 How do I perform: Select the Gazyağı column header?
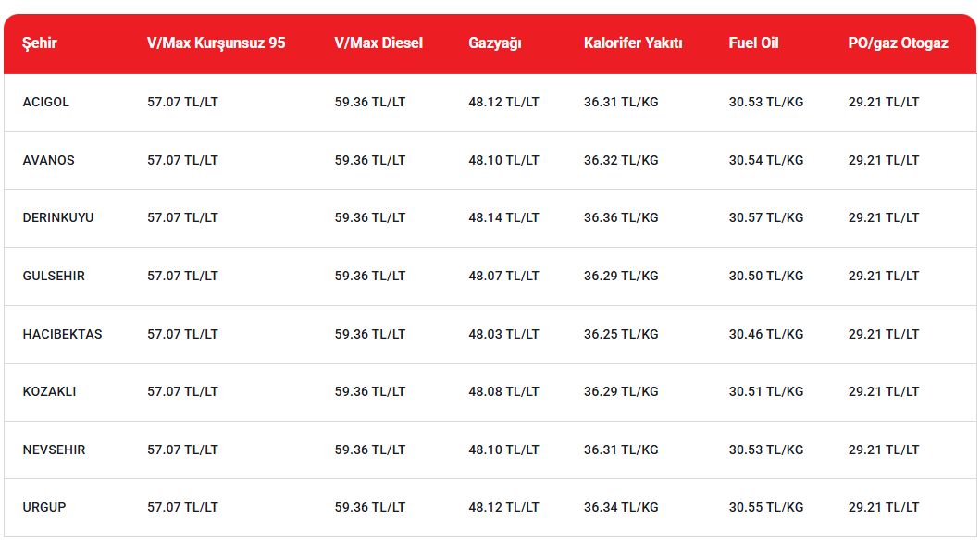494,43
